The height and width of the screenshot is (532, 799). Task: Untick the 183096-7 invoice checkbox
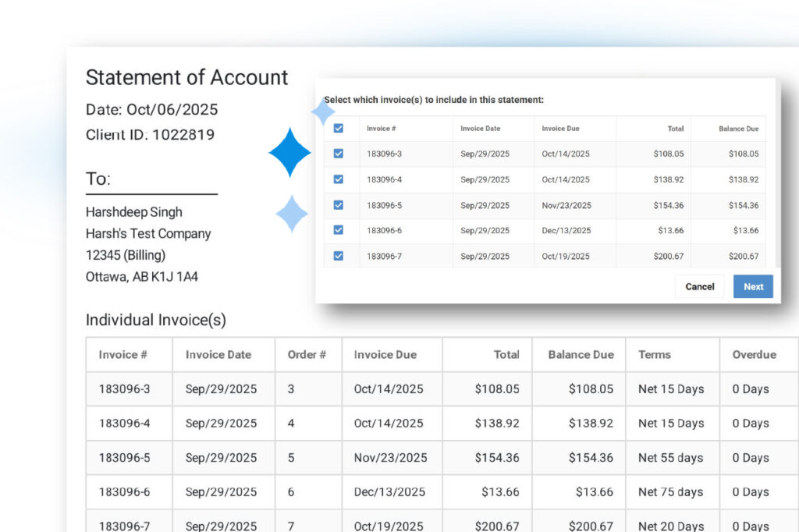click(x=339, y=256)
